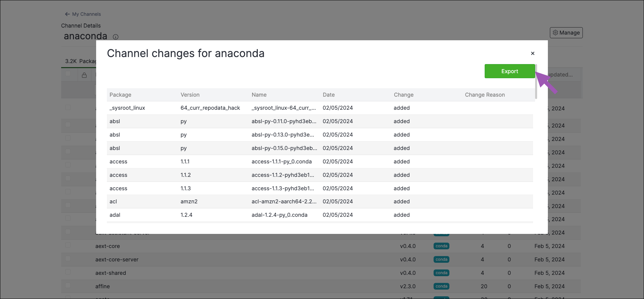Viewport: 644px width, 299px height.
Task: Click access-1.1.2-pyhd3eb1... name cell
Action: (283, 175)
